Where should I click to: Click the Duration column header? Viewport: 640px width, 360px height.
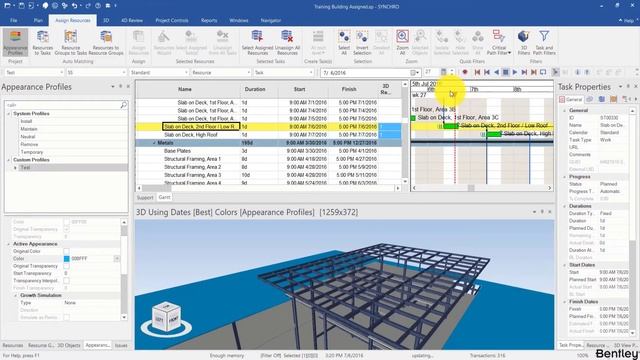255,89
